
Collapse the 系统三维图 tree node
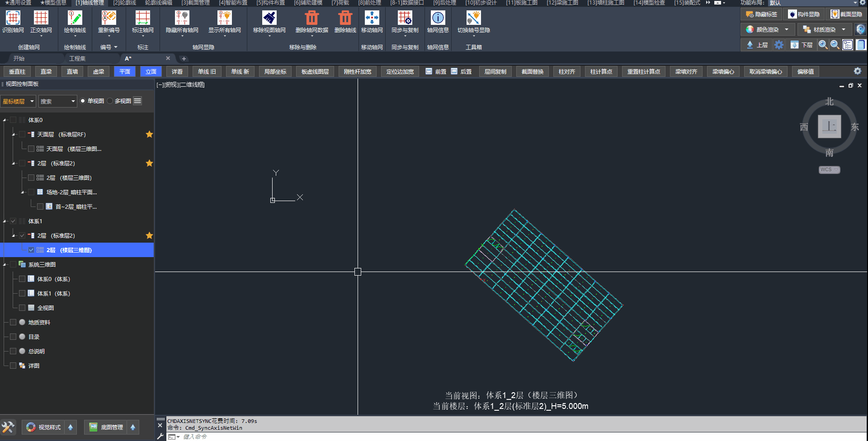tap(5, 265)
